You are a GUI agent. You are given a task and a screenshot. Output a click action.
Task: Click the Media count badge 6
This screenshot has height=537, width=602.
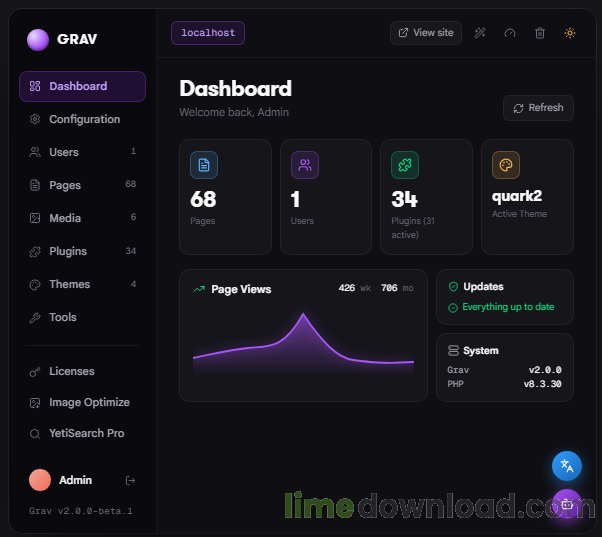tap(133, 217)
